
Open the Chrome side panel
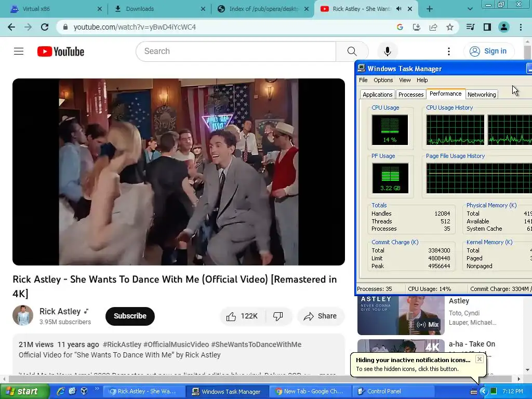[x=487, y=27]
